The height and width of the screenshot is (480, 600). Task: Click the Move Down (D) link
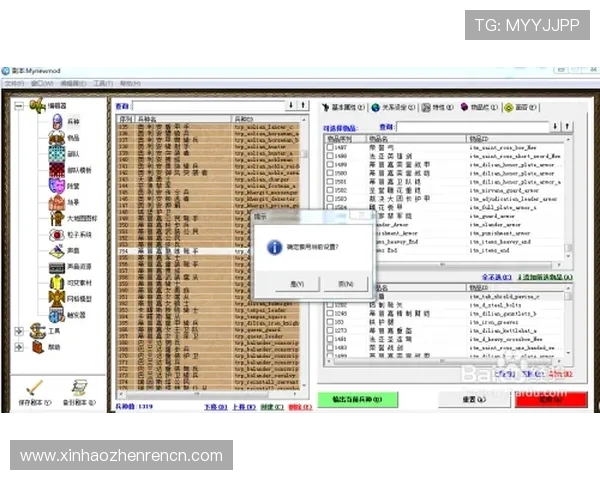click(x=215, y=407)
